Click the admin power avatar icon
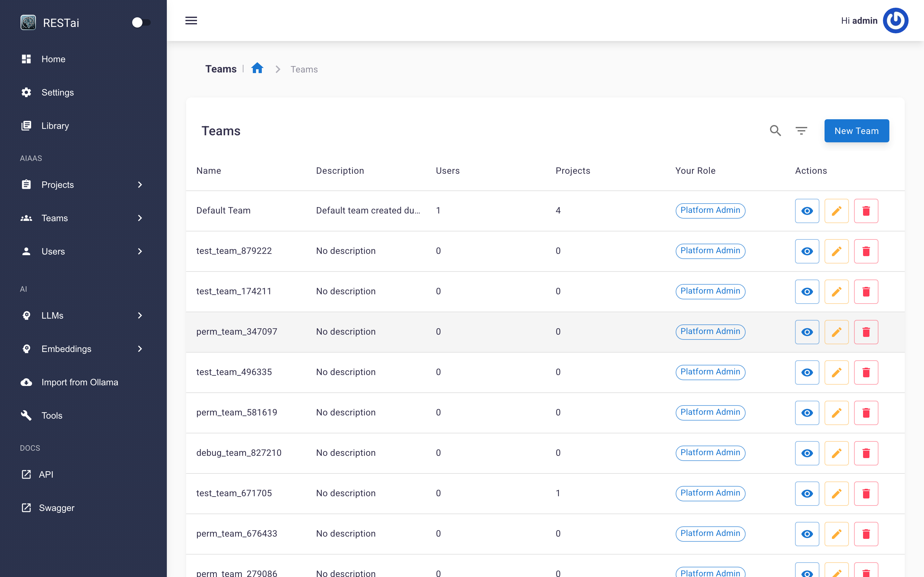This screenshot has height=577, width=924. point(895,21)
